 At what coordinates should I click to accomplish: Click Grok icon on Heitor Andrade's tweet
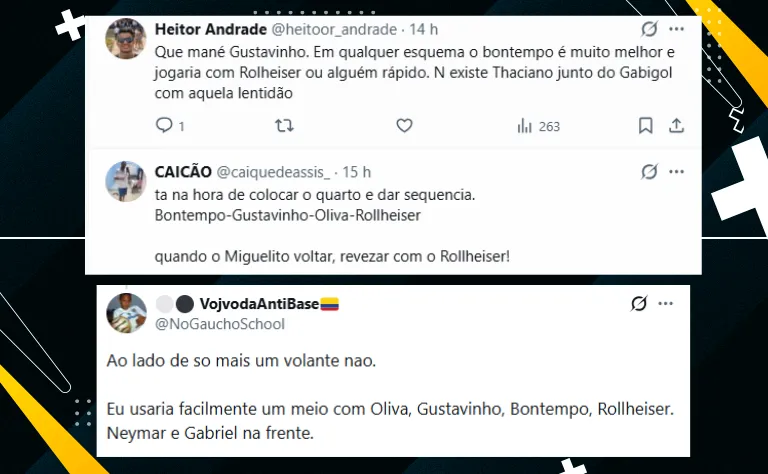pos(649,29)
